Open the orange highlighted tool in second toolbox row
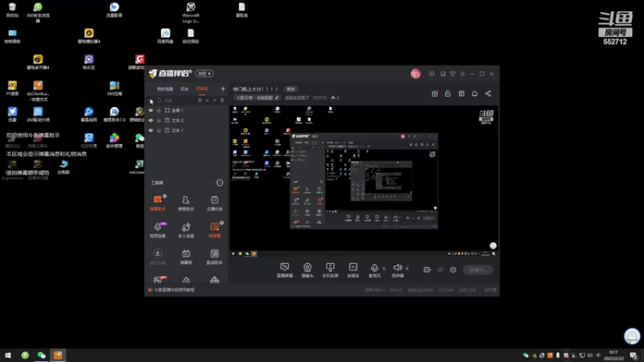This screenshot has width=644, height=362. click(214, 230)
